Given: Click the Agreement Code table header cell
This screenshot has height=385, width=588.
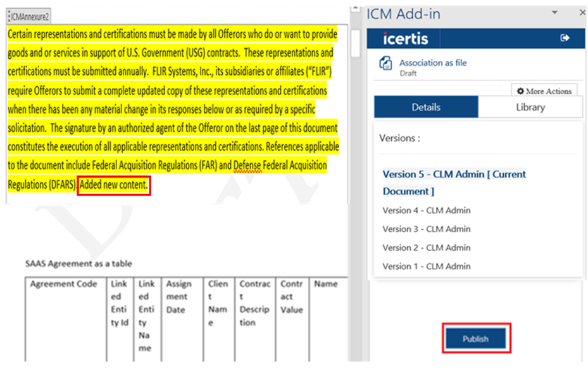Looking at the screenshot, I should (x=63, y=284).
